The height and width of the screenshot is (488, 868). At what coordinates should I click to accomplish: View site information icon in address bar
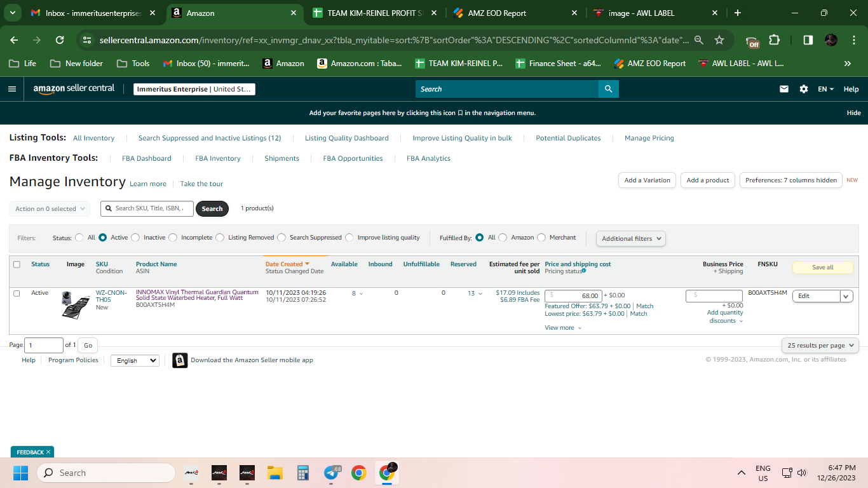click(88, 40)
